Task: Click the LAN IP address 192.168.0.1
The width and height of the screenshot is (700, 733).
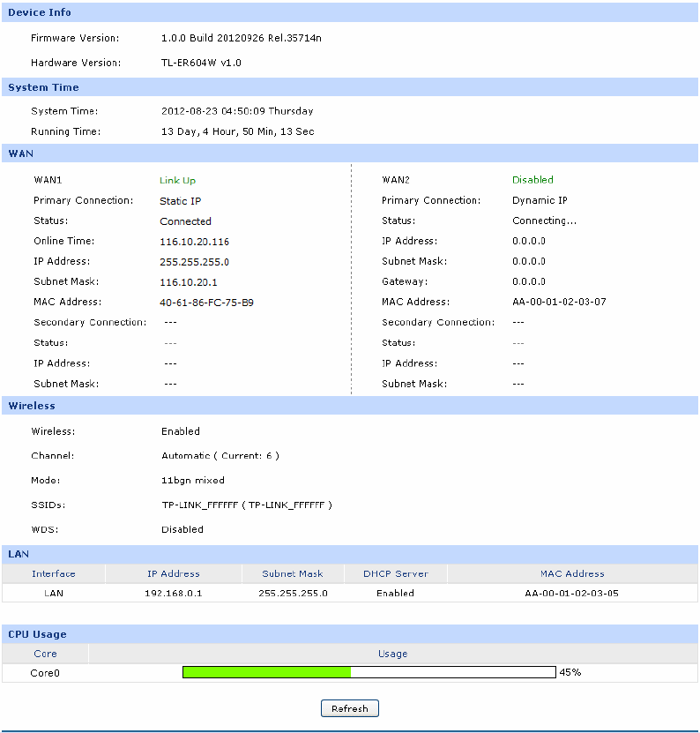Action: point(173,593)
